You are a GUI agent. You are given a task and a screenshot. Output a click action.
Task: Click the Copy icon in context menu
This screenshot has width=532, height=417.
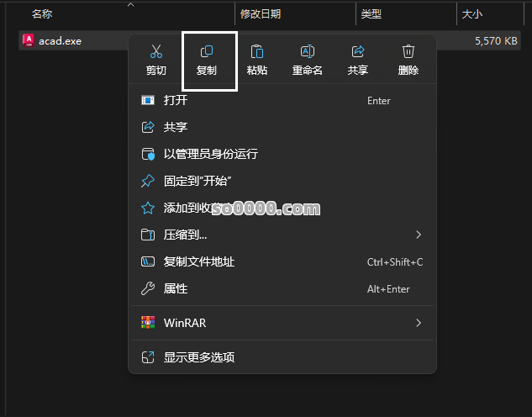point(206,53)
